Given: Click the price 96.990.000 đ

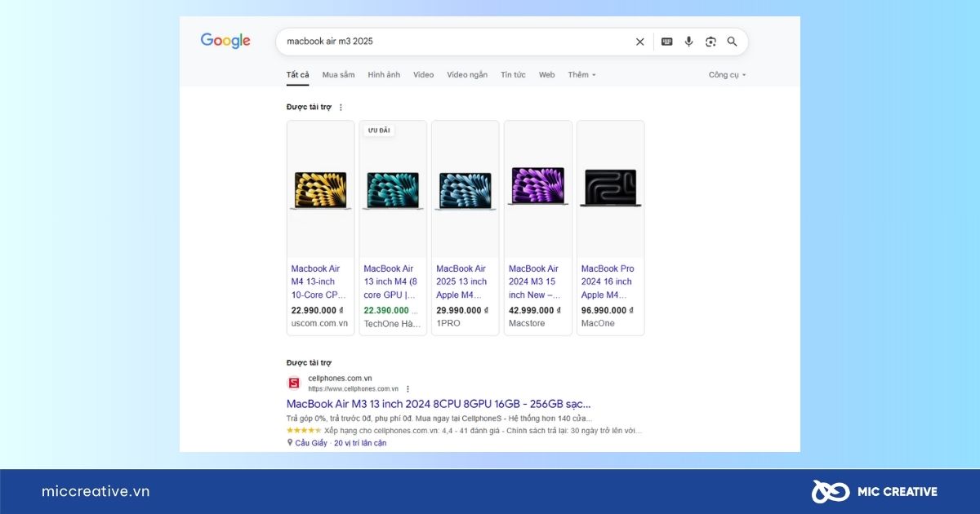Looking at the screenshot, I should point(608,311).
